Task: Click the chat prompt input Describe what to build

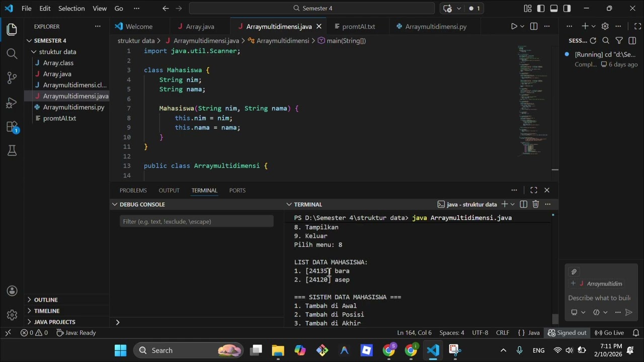Action: (x=599, y=298)
